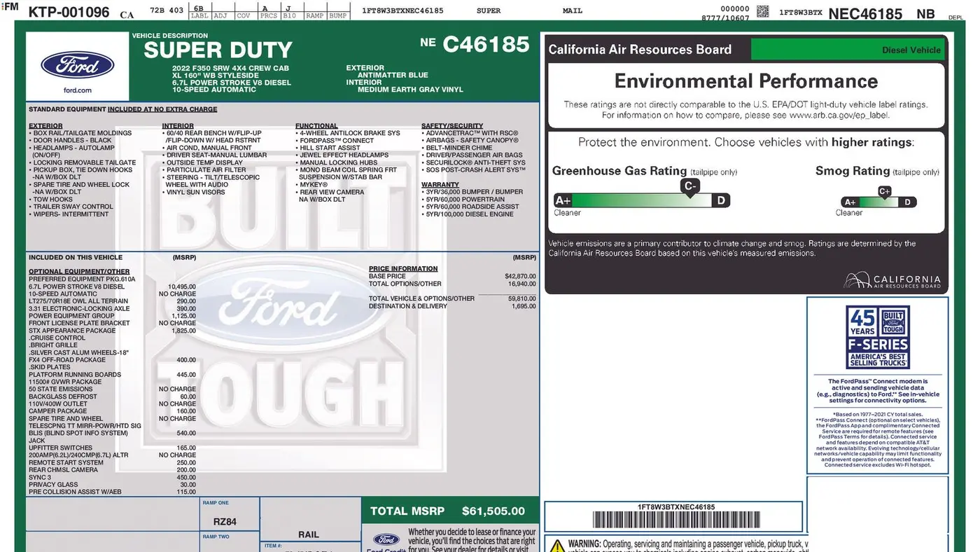Select the 10,495.00 Power Stroke diesel price

tap(182, 287)
